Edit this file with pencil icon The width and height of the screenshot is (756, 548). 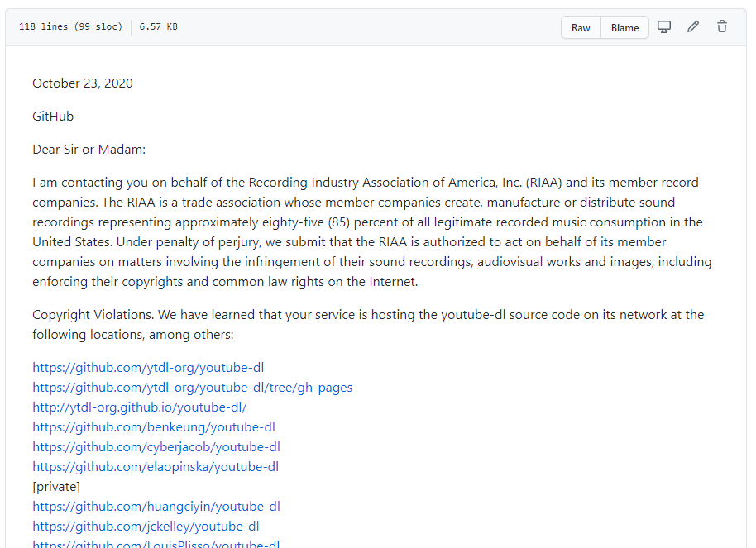(693, 27)
